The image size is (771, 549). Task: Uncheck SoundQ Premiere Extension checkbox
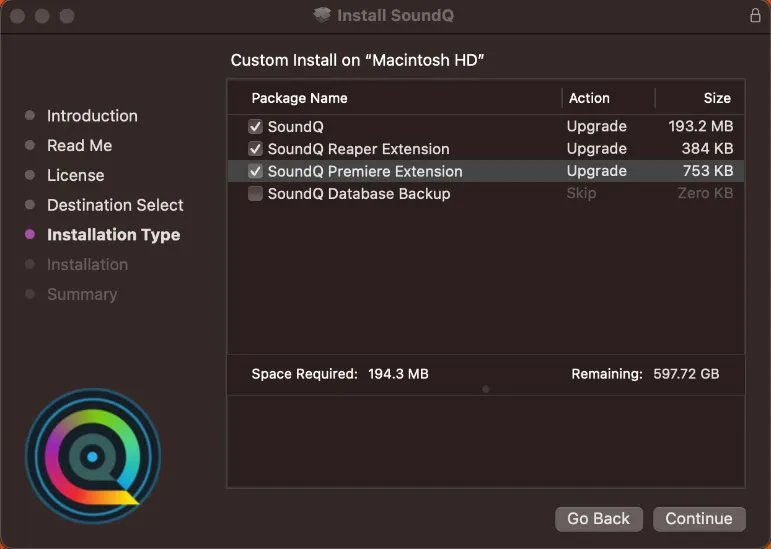pyautogui.click(x=255, y=171)
